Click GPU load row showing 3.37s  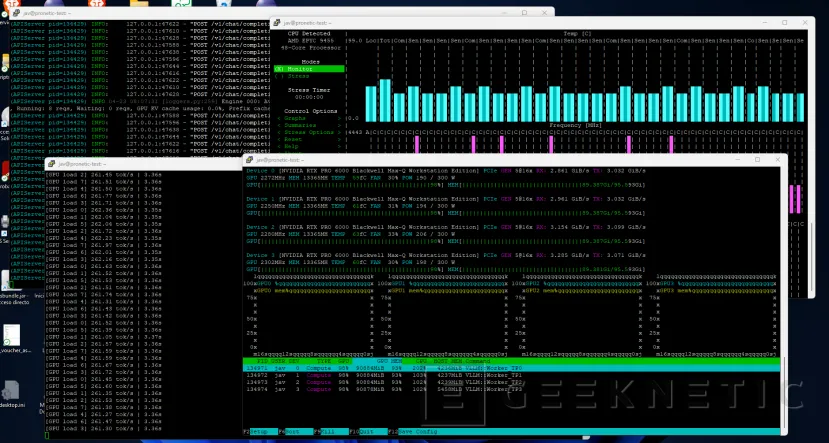104,337
